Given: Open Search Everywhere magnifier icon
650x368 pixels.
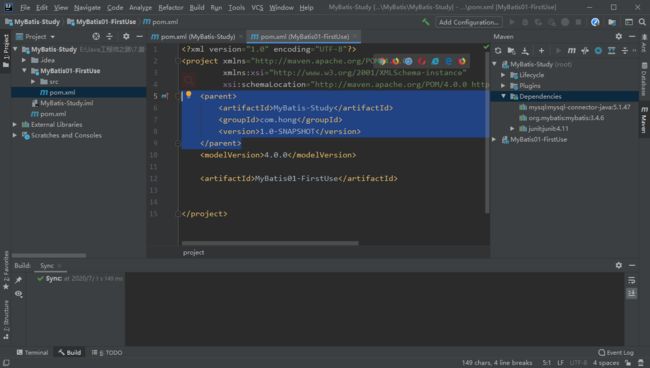Looking at the screenshot, I should tap(642, 22).
